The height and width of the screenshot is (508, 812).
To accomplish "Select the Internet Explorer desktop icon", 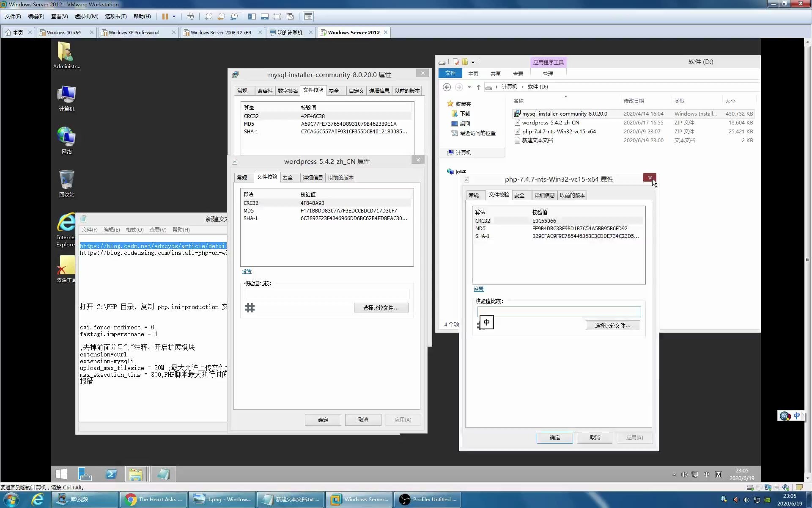I will 66,230.
